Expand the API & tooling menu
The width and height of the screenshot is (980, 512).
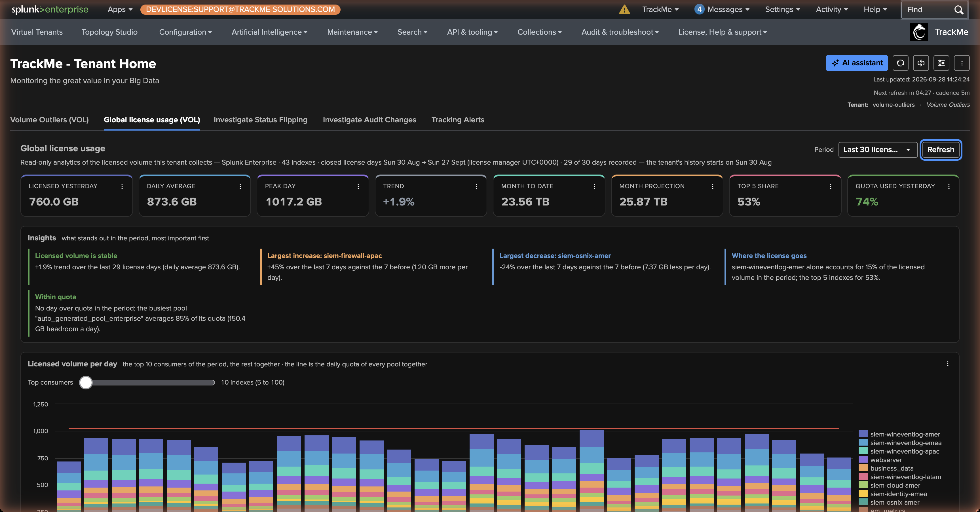(x=472, y=32)
